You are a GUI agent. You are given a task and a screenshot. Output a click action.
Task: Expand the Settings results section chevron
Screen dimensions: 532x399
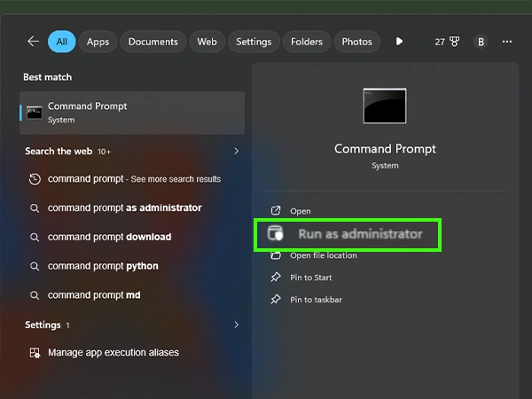coord(237,325)
